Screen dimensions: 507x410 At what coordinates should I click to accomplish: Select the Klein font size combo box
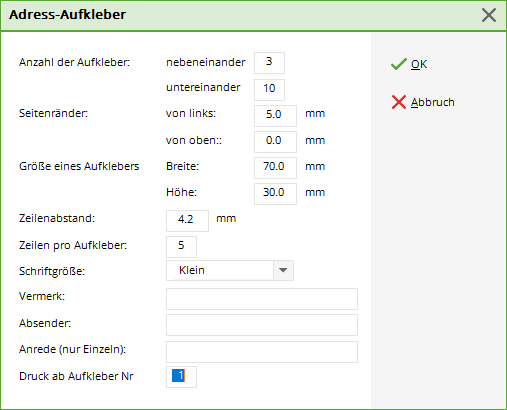click(x=230, y=270)
